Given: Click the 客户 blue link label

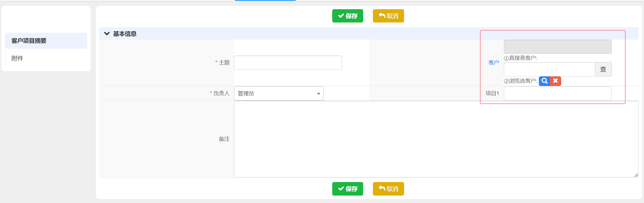Looking at the screenshot, I should click(494, 62).
